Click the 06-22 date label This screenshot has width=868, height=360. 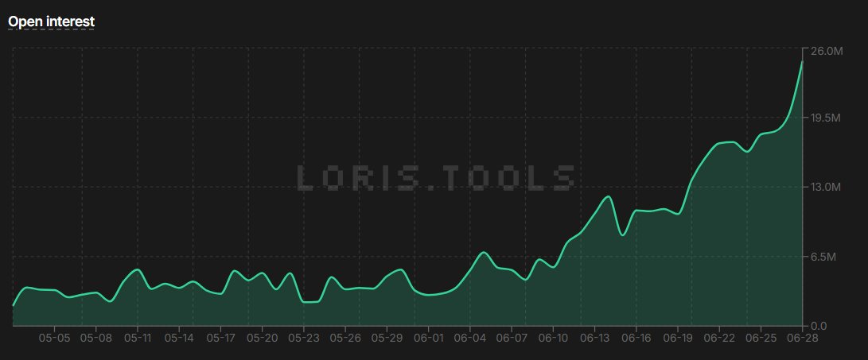(719, 337)
